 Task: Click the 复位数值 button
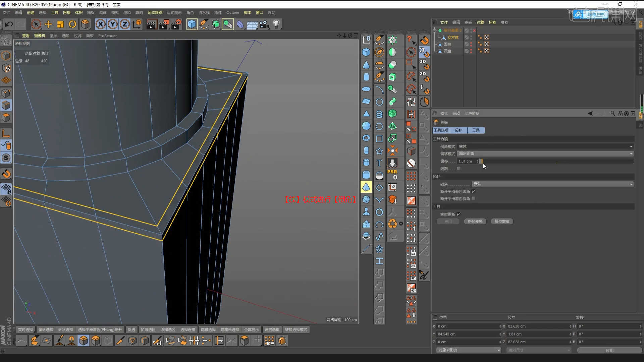coord(502,222)
